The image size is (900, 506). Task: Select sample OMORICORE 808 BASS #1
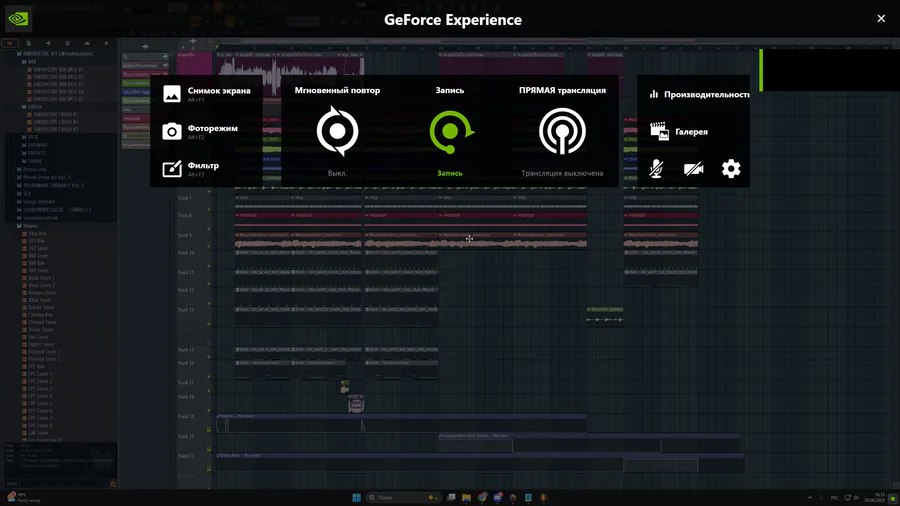(55, 69)
